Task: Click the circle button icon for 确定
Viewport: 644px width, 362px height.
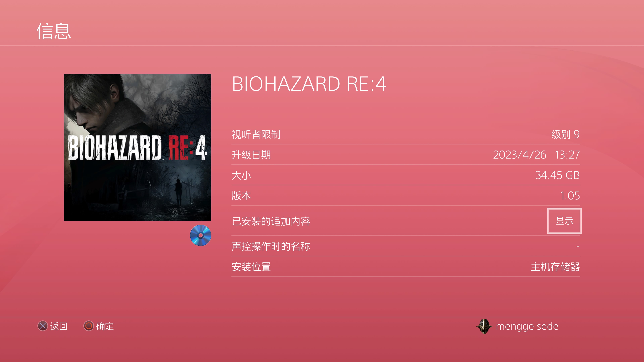Action: 89,326
